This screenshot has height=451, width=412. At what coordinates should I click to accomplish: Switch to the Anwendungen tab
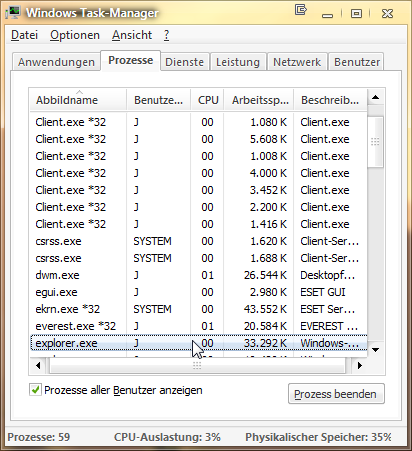pos(56,62)
